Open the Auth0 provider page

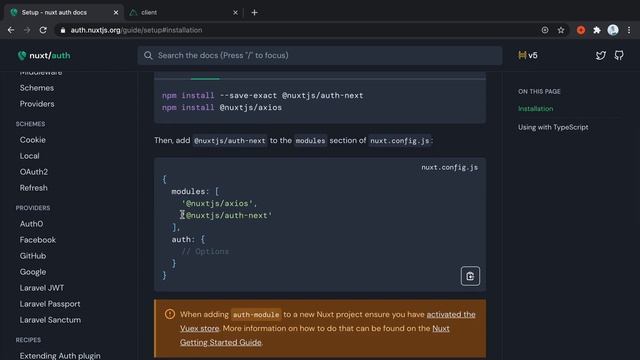click(31, 224)
